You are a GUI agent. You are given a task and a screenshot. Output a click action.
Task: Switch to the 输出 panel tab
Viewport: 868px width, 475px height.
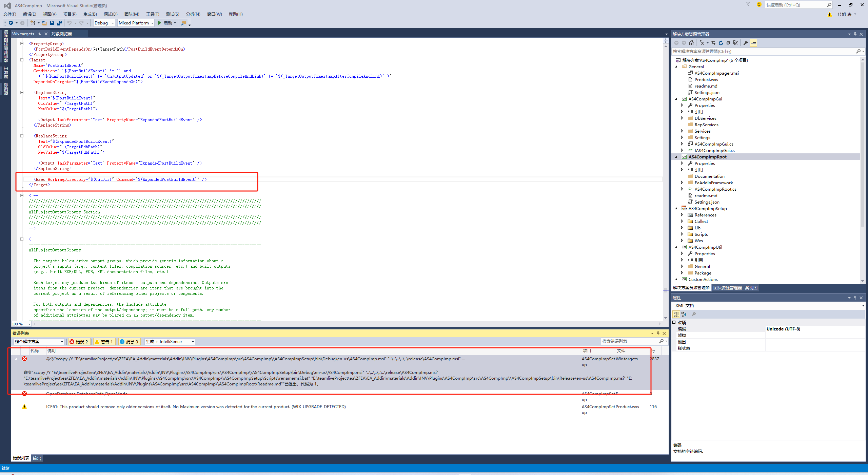click(x=37, y=458)
